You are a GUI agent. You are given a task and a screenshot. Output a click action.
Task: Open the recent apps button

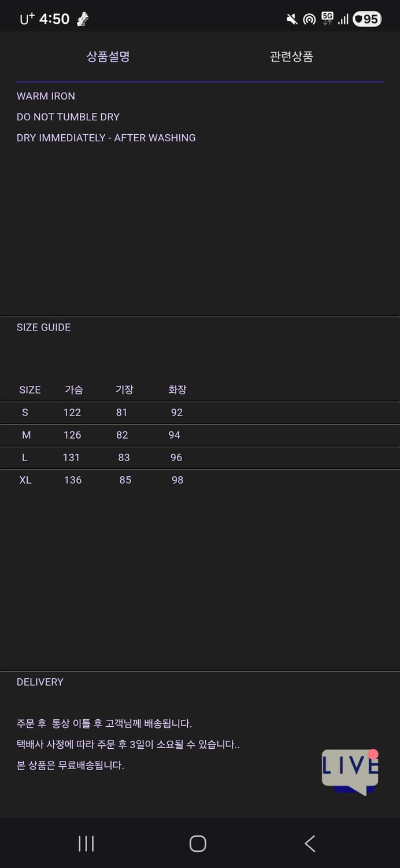[86, 843]
